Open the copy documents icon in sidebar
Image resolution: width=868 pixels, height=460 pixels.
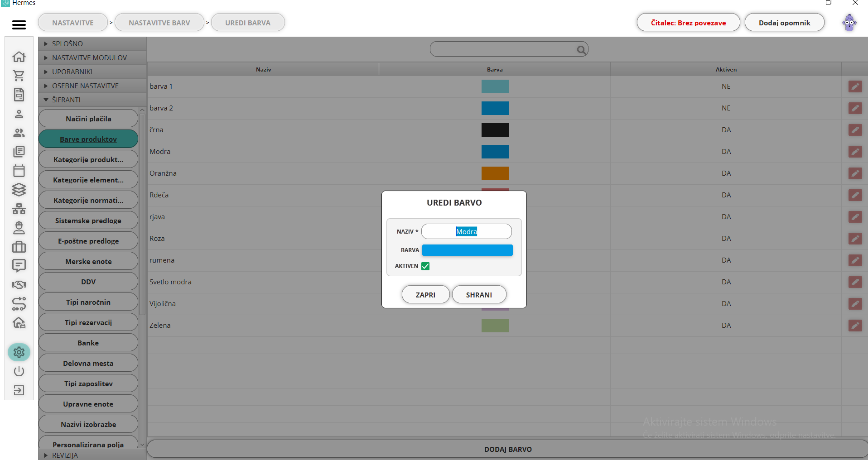coord(19,152)
